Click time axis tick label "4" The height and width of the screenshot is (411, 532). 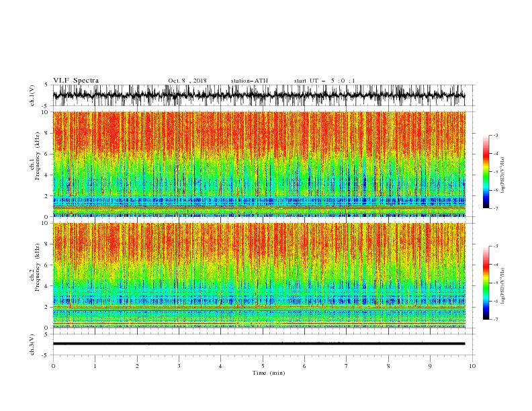coord(220,366)
